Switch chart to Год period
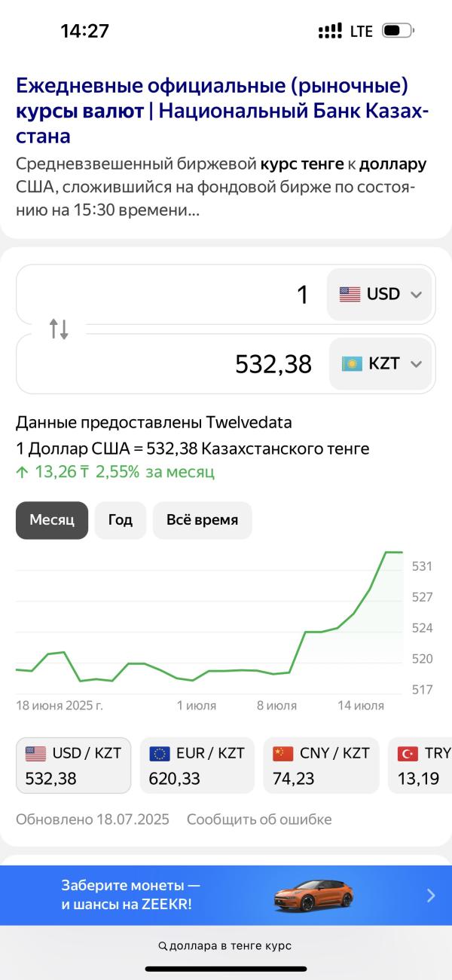Image resolution: width=452 pixels, height=980 pixels. point(121,520)
